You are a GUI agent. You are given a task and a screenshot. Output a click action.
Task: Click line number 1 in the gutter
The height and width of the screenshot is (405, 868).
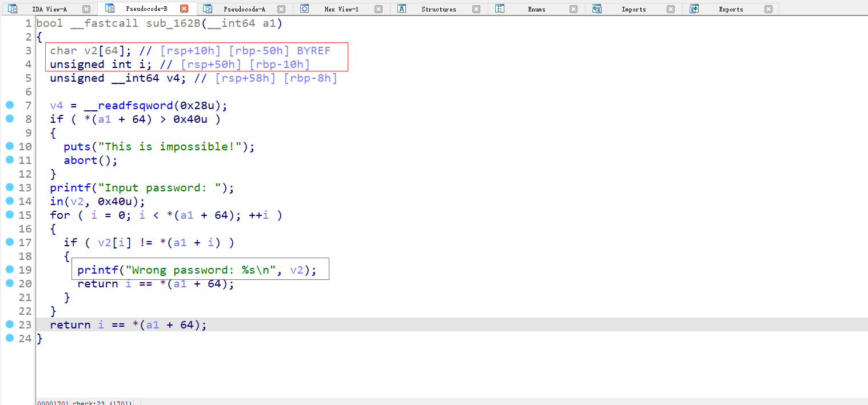coord(29,23)
